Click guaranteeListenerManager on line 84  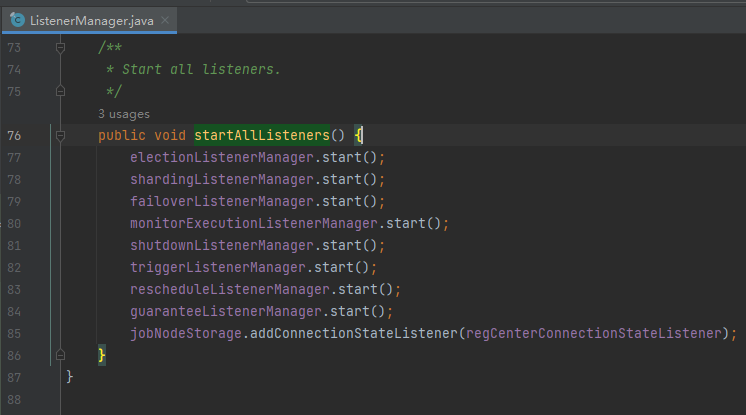coord(226,311)
